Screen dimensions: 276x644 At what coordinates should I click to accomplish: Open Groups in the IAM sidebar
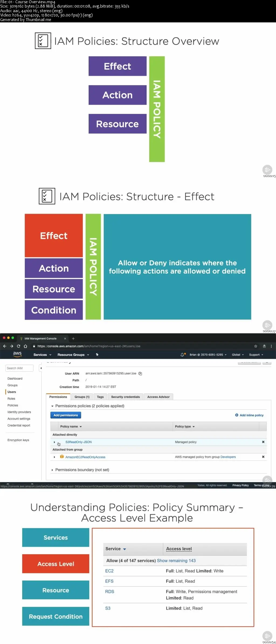point(12,385)
